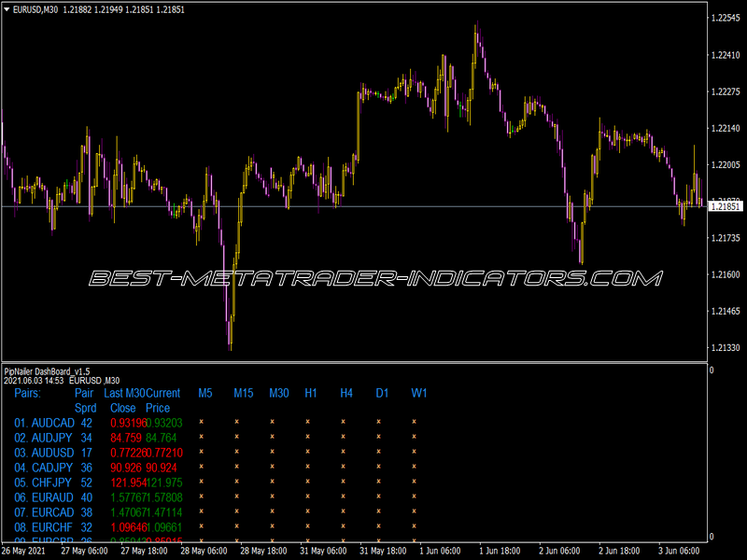Click the Pairs: column header
The width and height of the screenshot is (747, 560).
click(28, 393)
